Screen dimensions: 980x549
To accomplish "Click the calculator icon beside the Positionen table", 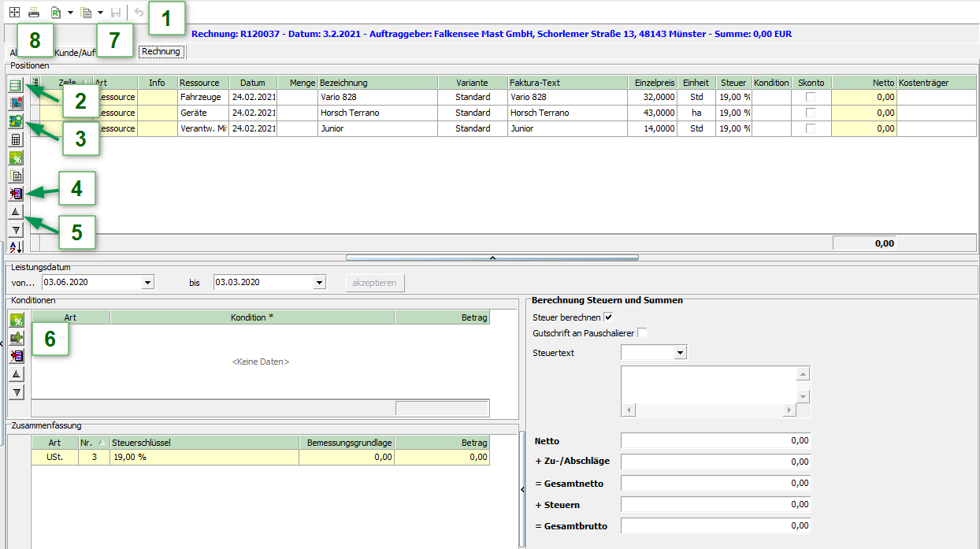I will click(16, 139).
